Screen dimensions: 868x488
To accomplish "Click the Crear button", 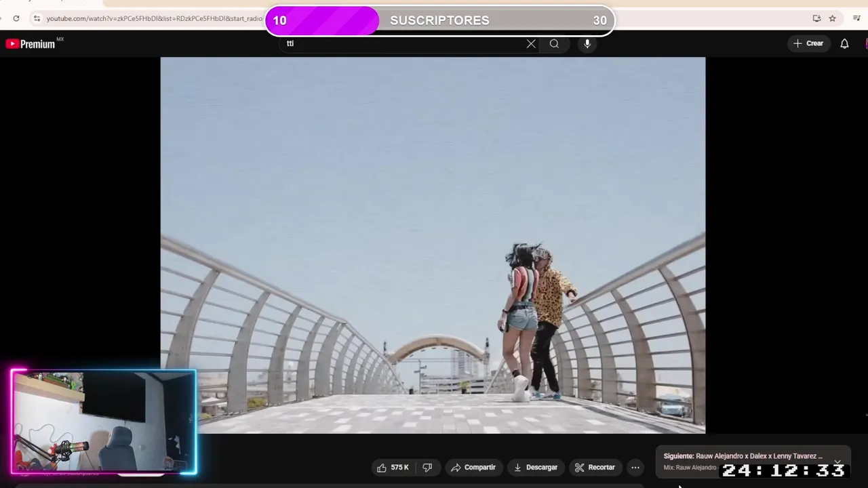I will (x=808, y=43).
